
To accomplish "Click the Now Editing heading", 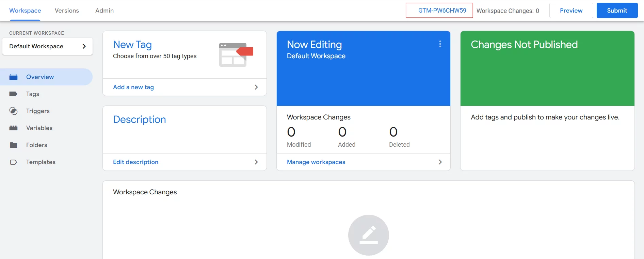I will [314, 45].
